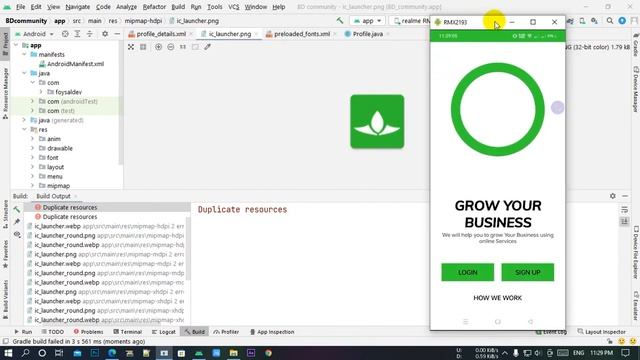Toggle soft-wrap in build output

tap(624, 209)
